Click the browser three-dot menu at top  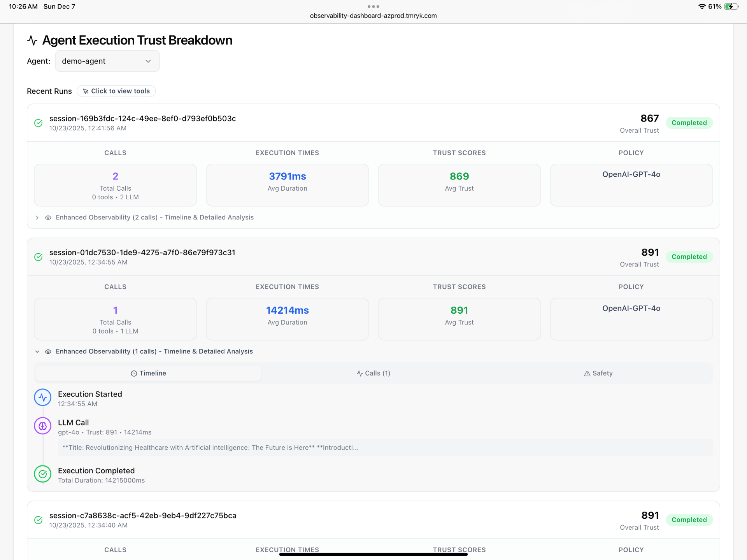click(x=373, y=7)
